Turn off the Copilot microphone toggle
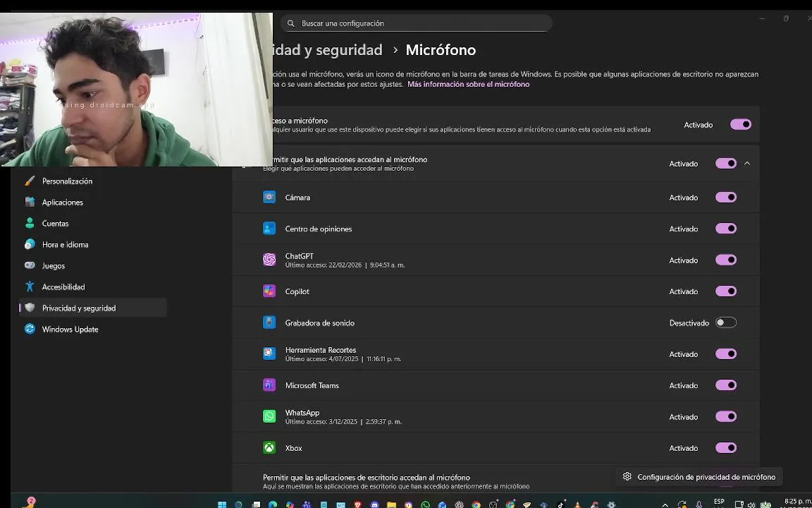The height and width of the screenshot is (508, 812). (725, 291)
